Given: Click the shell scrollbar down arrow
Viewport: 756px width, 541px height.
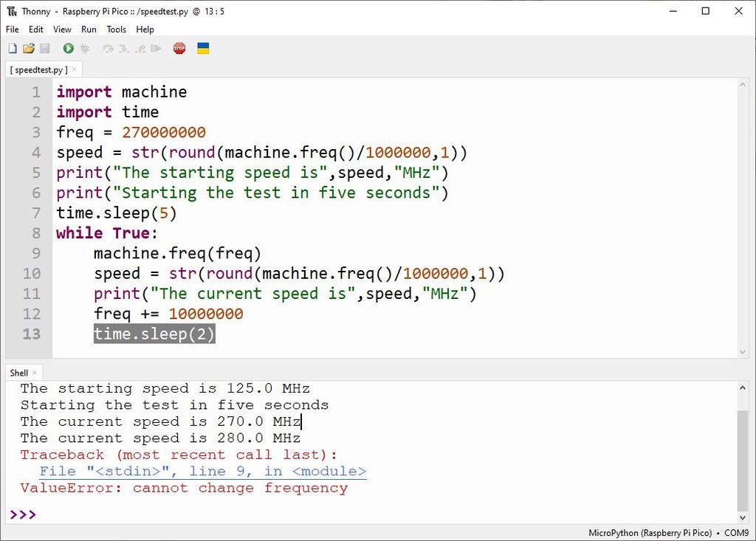Looking at the screenshot, I should 743,517.
